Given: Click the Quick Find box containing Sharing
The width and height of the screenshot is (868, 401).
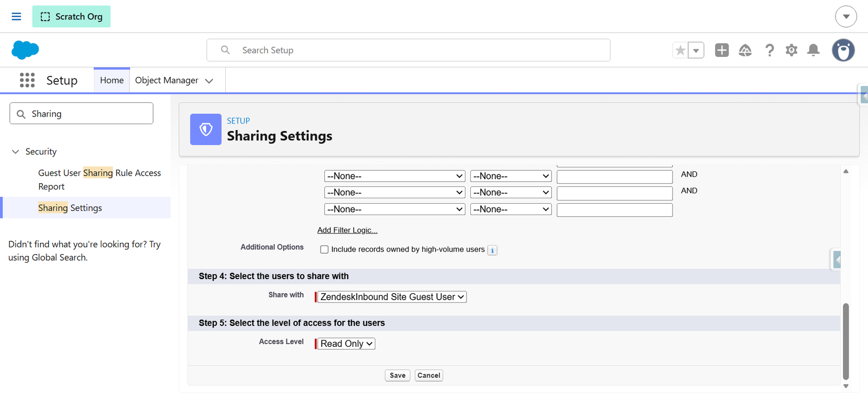Looking at the screenshot, I should pyautogui.click(x=81, y=113).
